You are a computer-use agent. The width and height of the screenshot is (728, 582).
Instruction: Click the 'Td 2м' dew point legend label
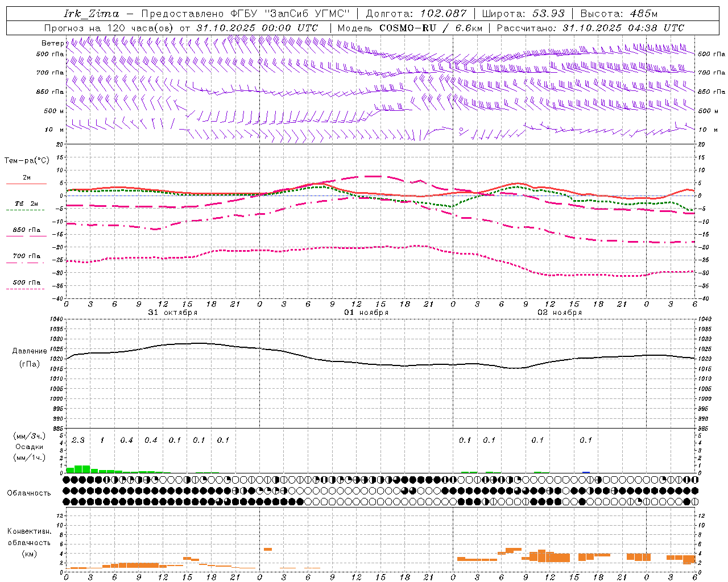(x=26, y=203)
